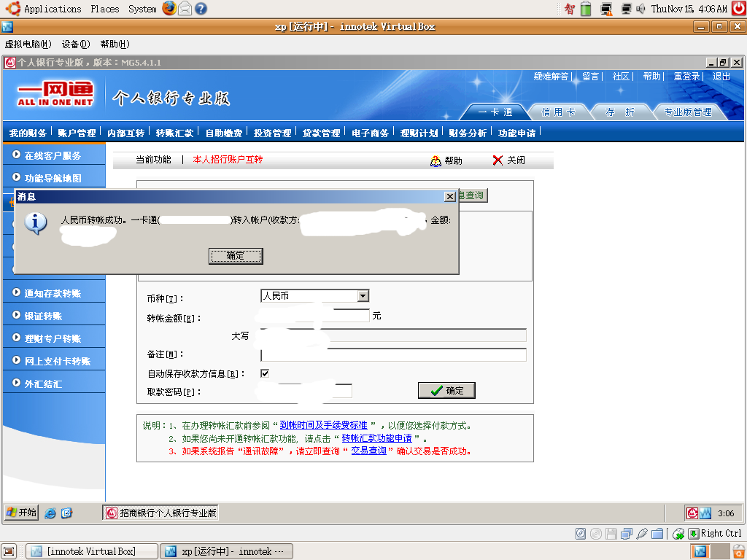
Task: Select the 一卡通 tab
Action: pos(495,112)
